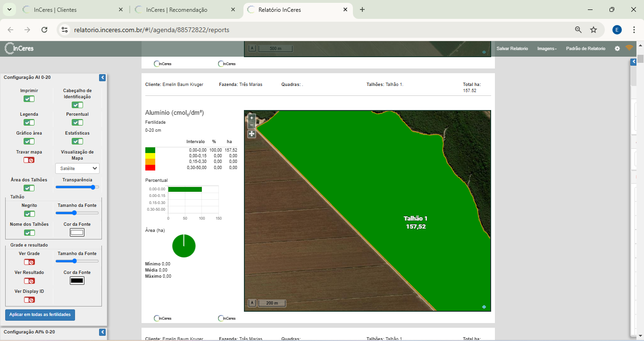Switch to InCeres Clientes tab
644x341 pixels.
click(x=73, y=9)
